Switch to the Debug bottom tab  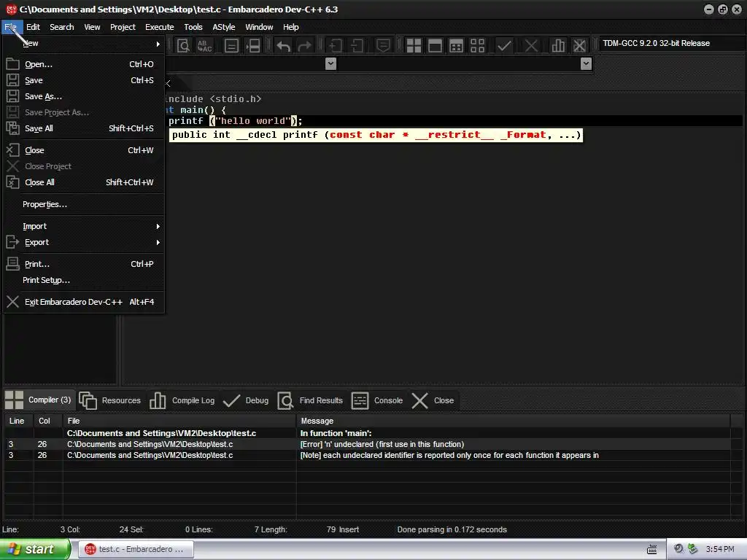coord(245,400)
